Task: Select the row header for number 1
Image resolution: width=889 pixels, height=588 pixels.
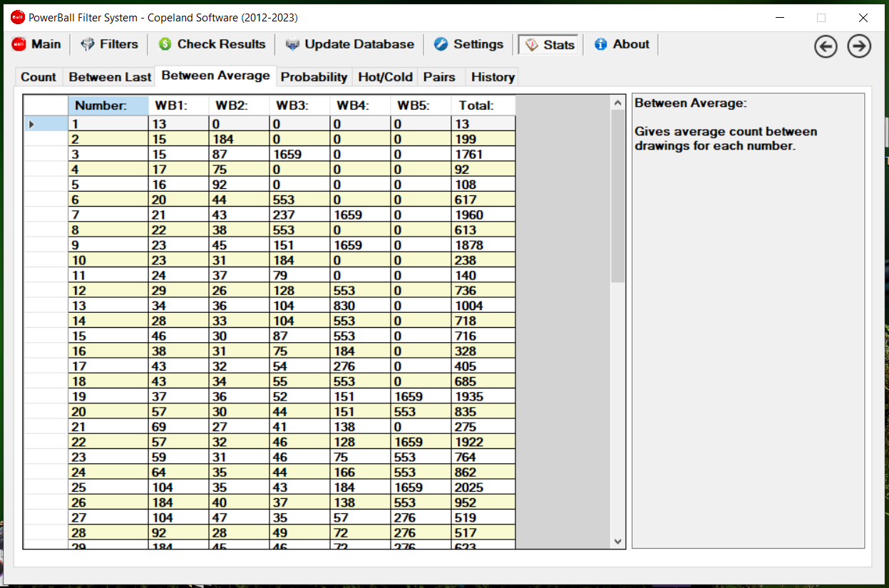Action: (x=46, y=124)
